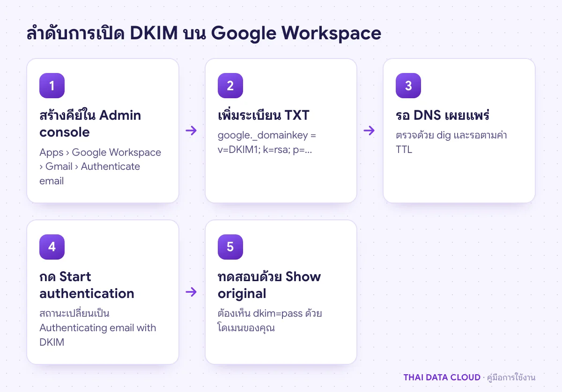Select title 'เพิ่มระเบียน TXT'

(264, 115)
